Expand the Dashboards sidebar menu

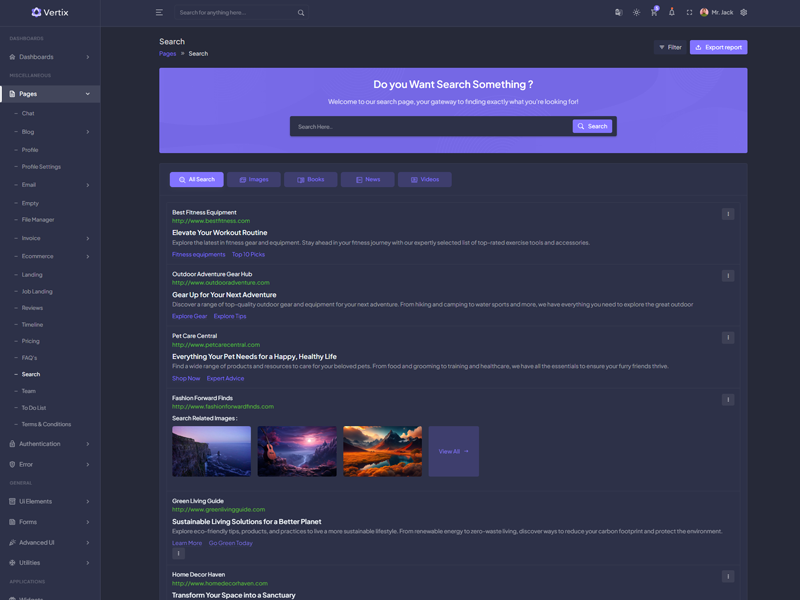click(x=50, y=57)
